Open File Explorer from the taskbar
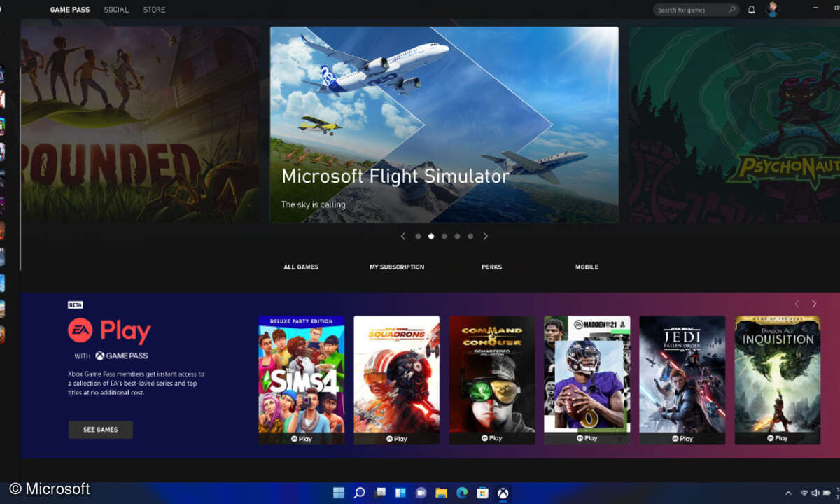This screenshot has height=504, width=840. tap(441, 493)
